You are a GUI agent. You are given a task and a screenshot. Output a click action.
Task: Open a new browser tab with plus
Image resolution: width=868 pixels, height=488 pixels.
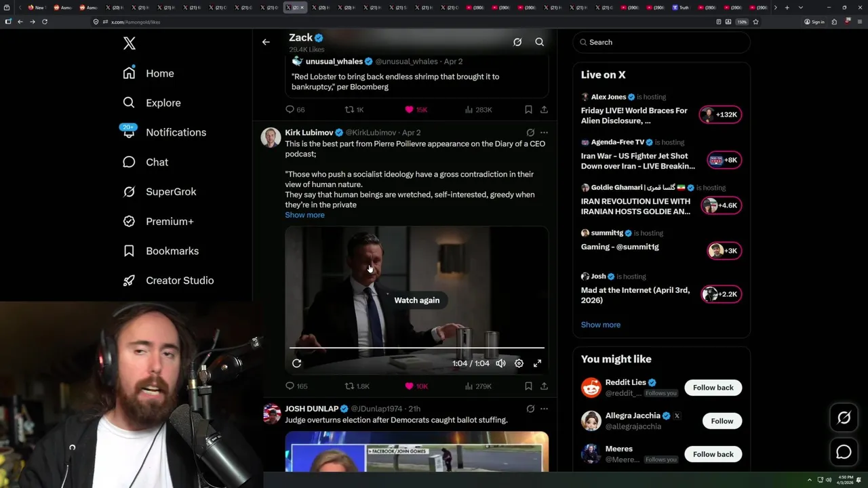pyautogui.click(x=787, y=7)
